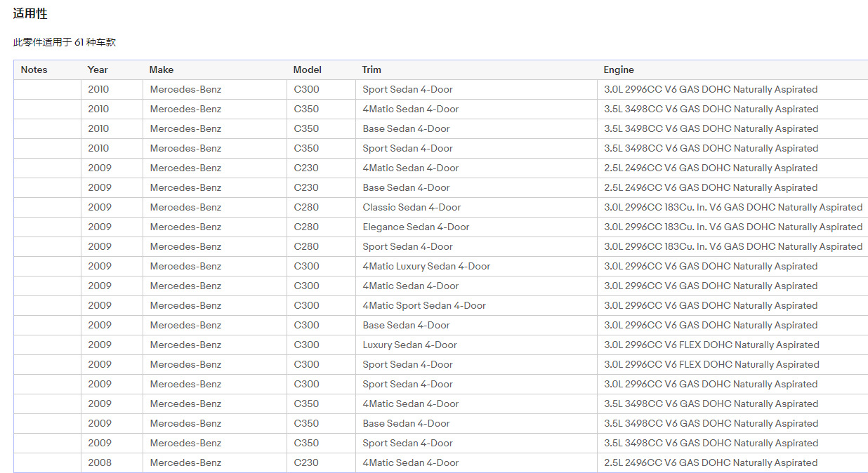Click the 2009 C300 Base Sedan 4-Door trim cell
Viewport: 868px width, 473px height.
[x=476, y=326]
